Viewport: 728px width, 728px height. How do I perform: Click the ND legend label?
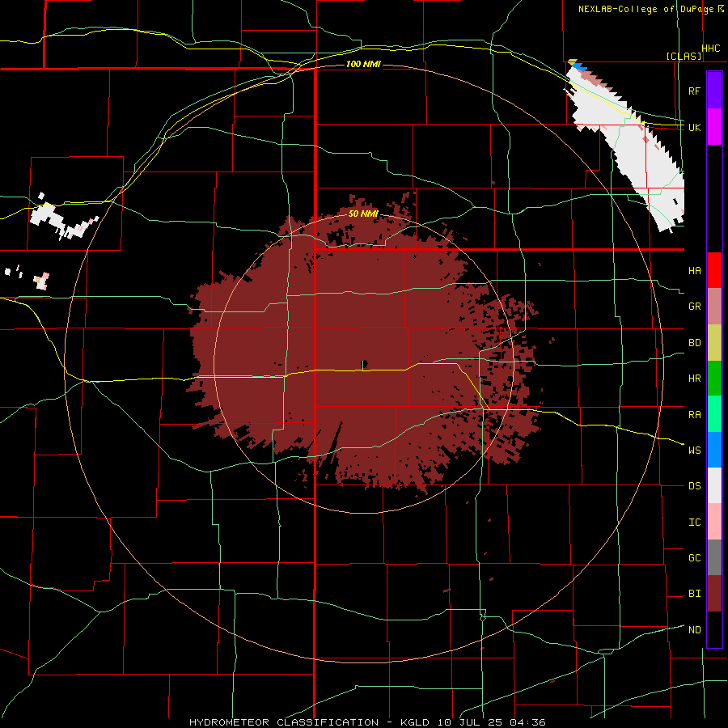[694, 630]
